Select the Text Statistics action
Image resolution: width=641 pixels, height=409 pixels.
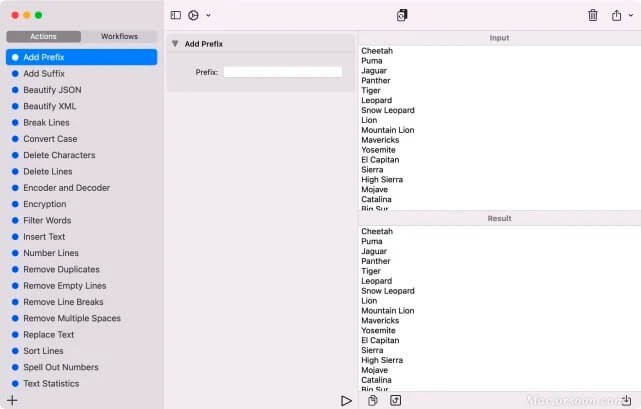coord(81,384)
